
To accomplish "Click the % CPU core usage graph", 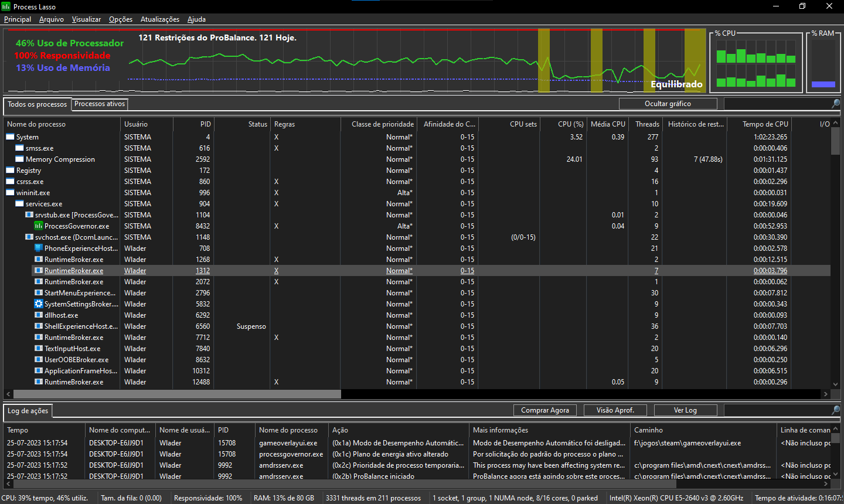I will tap(756, 63).
